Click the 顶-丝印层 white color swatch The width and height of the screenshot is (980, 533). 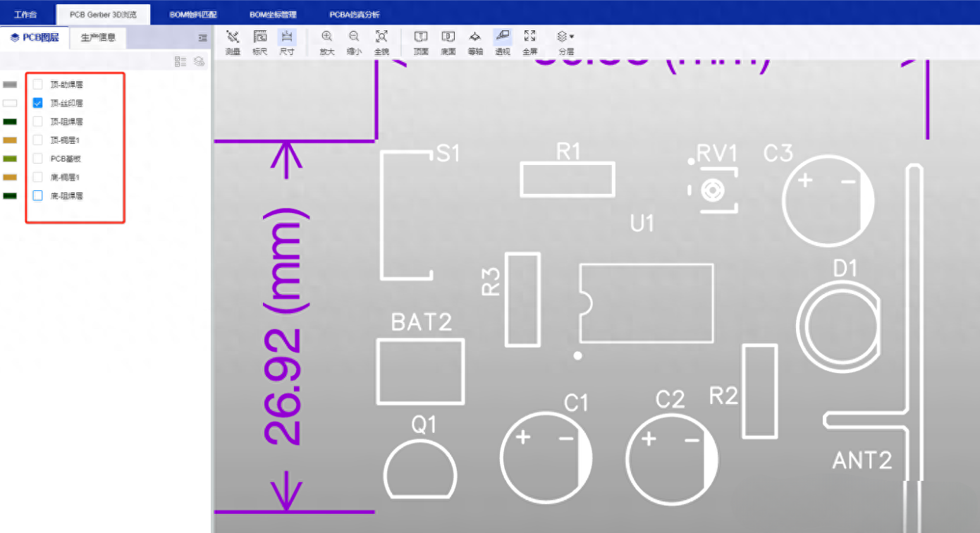(x=10, y=103)
